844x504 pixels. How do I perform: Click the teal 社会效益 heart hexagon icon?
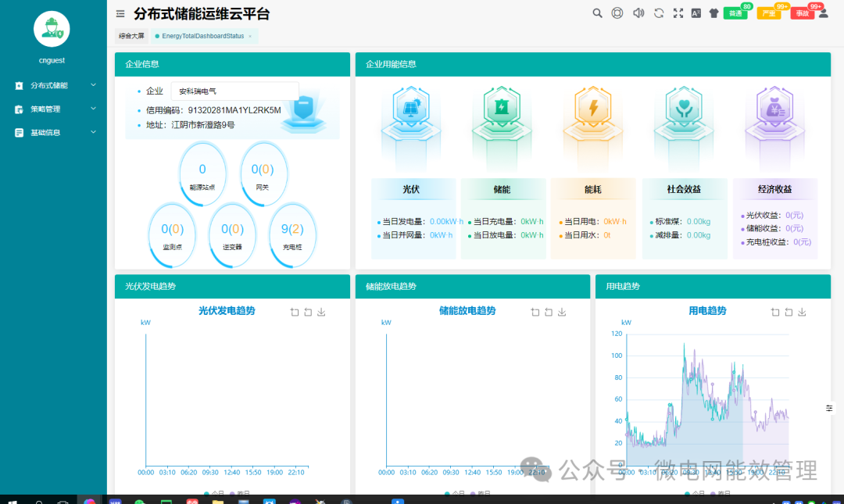(x=684, y=108)
